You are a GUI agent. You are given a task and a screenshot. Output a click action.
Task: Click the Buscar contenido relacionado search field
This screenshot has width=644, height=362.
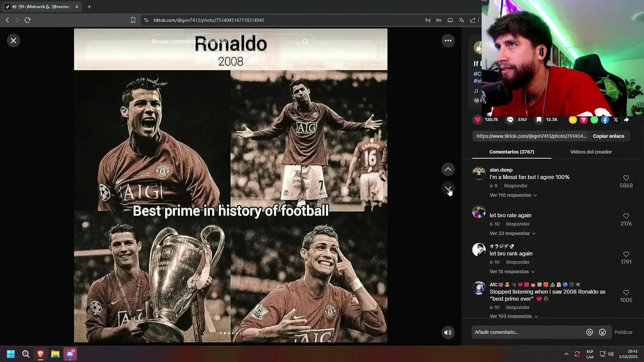222,42
